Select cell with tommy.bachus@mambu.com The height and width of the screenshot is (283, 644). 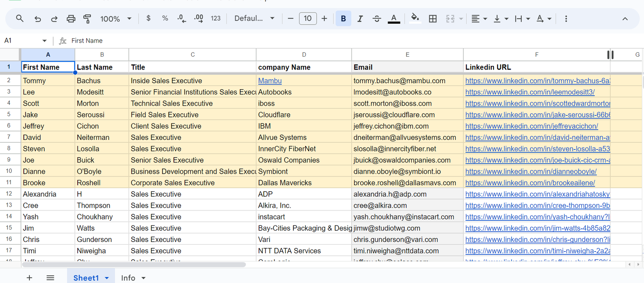click(x=407, y=81)
